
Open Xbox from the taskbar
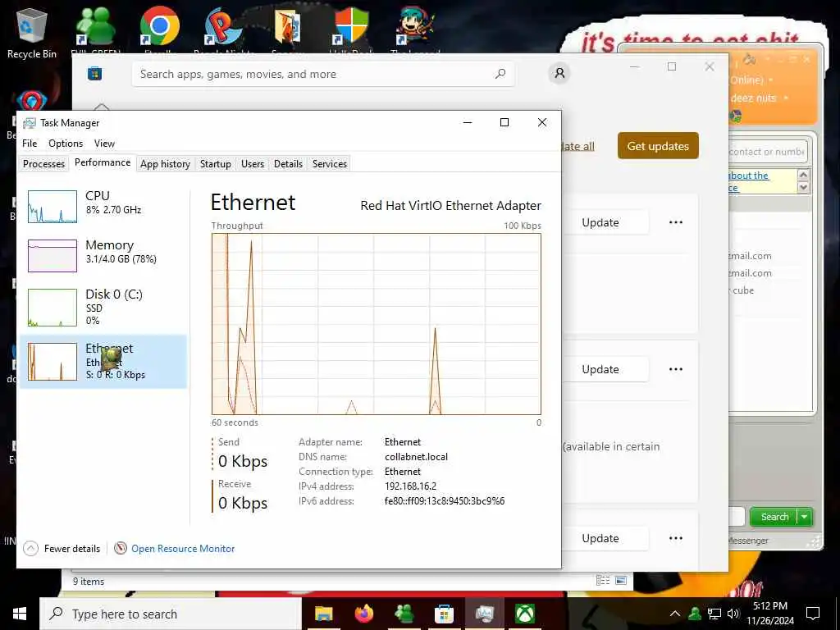coord(524,614)
